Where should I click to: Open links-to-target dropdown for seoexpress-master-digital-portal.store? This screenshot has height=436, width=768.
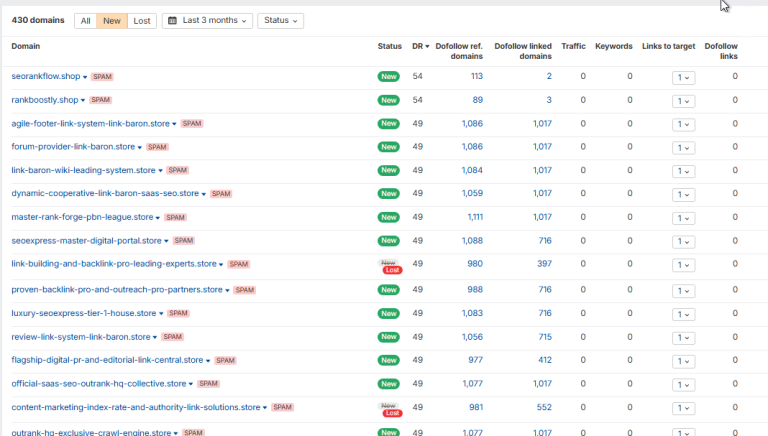(683, 242)
